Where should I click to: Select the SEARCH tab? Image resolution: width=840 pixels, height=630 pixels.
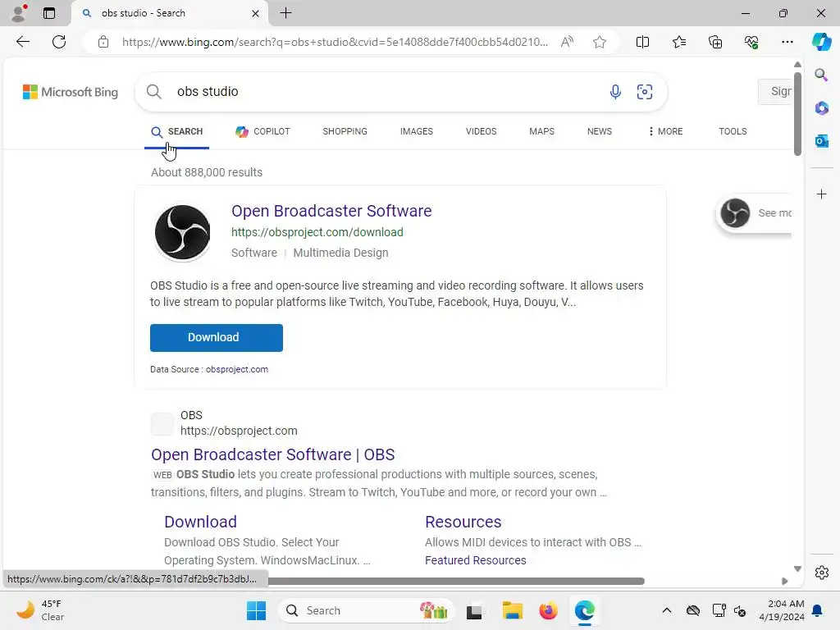tap(177, 132)
